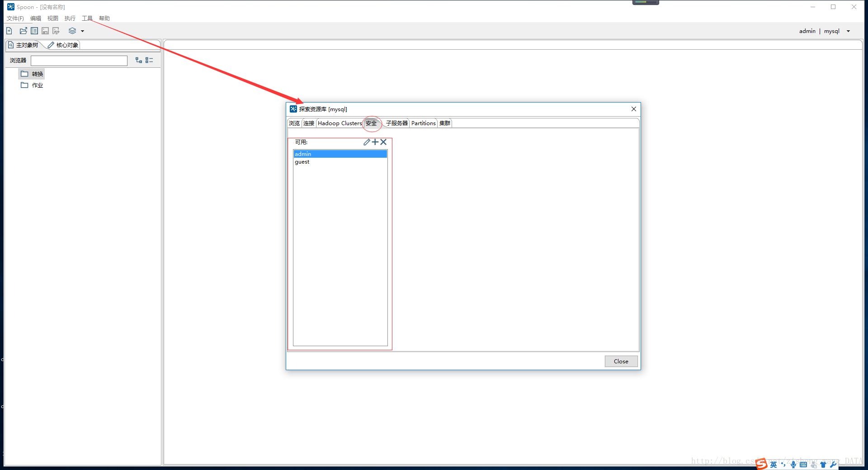The image size is (868, 470).
Task: Save the current file from the toolbar
Action: [45, 31]
